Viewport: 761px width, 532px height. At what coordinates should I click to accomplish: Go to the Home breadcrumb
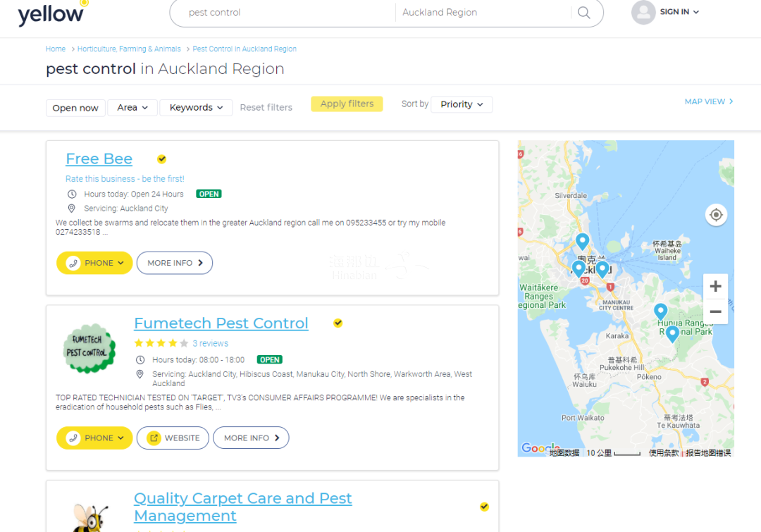point(56,49)
